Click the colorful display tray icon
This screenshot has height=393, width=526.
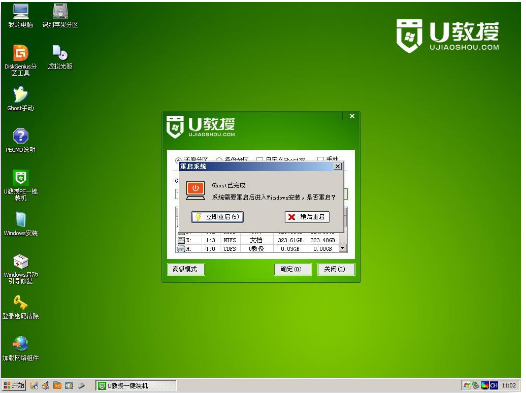485,386
